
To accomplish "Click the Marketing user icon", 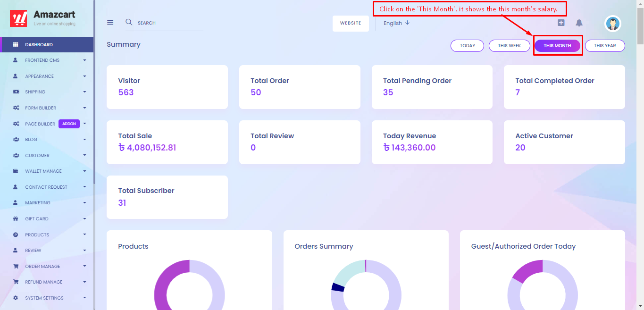I will coord(16,203).
